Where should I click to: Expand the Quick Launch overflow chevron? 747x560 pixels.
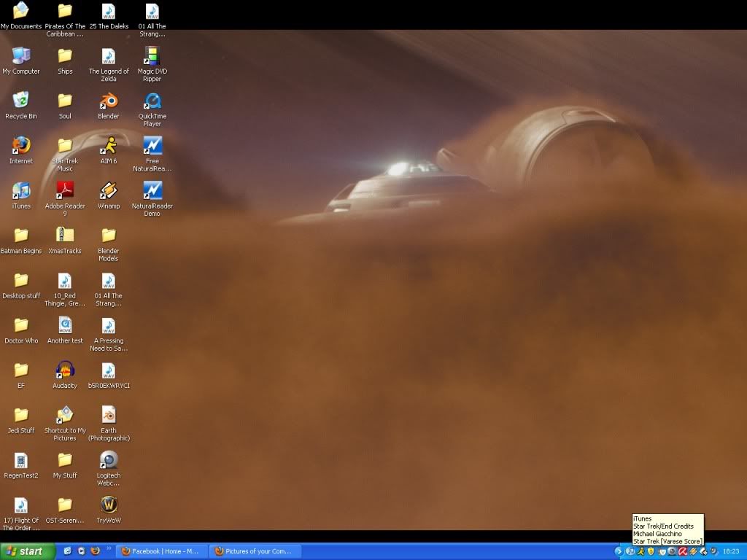pos(109,548)
